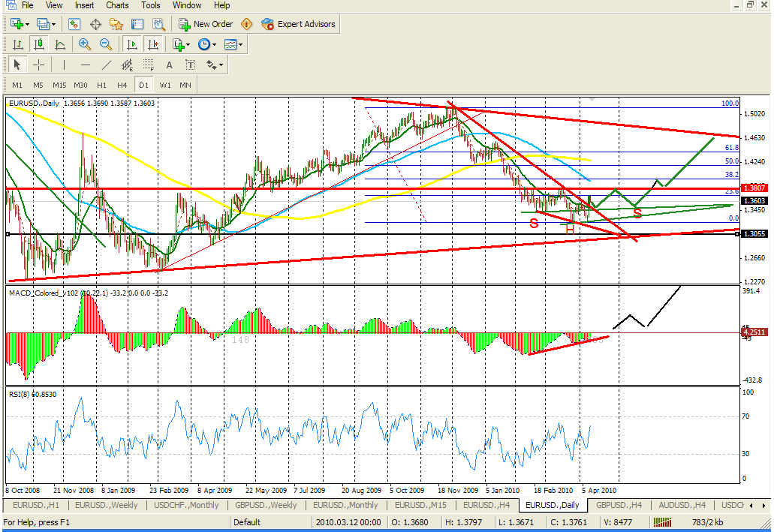Open the Help menu
This screenshot has width=774, height=532.
pyautogui.click(x=221, y=5)
